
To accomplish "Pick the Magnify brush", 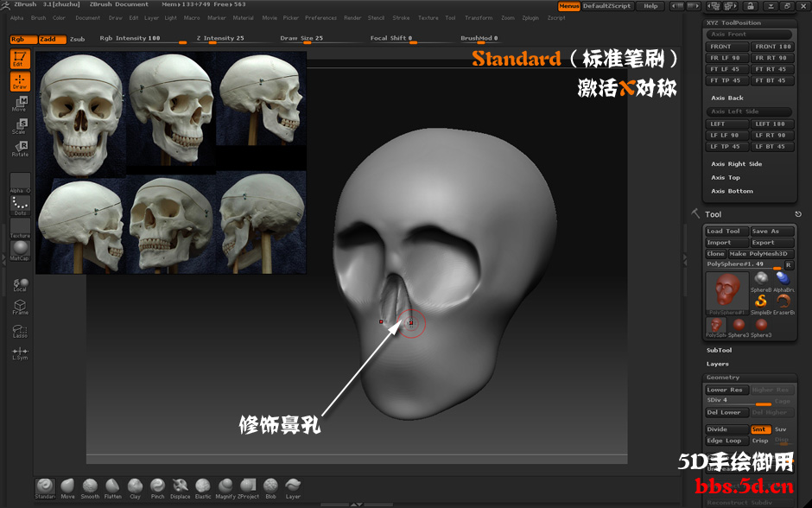I will pos(225,488).
